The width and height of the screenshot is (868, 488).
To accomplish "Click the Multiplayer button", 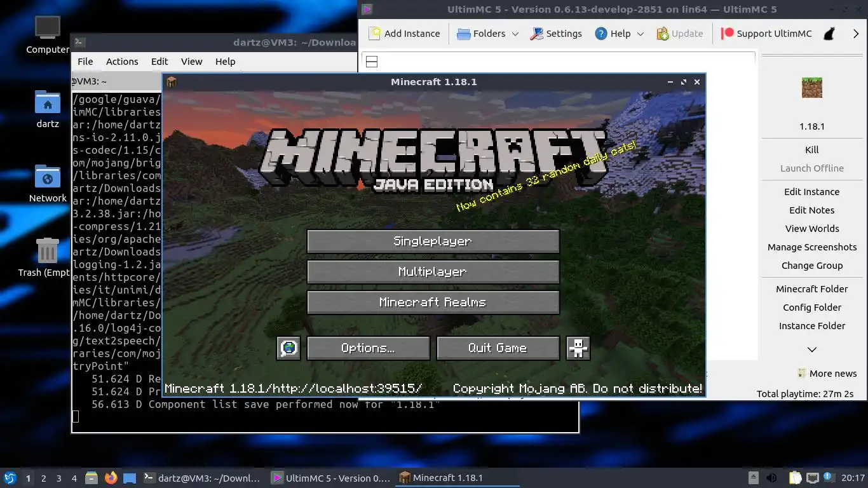I will pos(433,272).
